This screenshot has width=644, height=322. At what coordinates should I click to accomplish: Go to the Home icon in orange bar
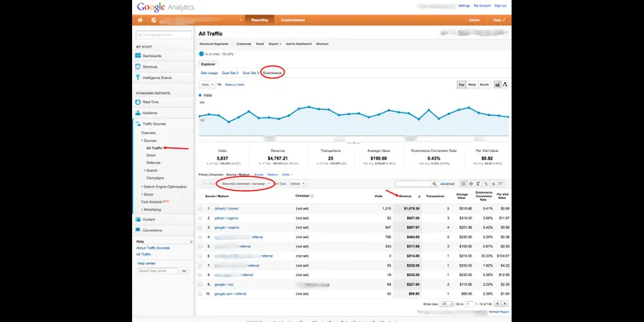pyautogui.click(x=140, y=20)
